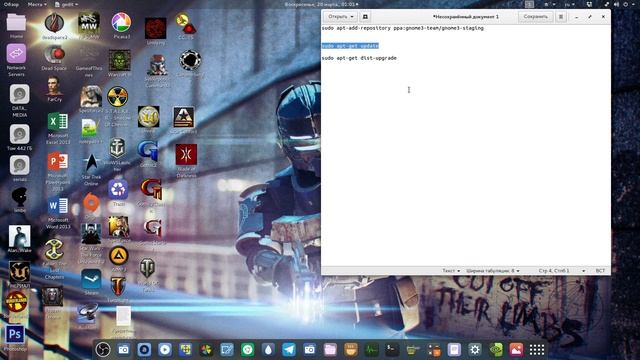This screenshot has height=360, width=640.
Task: Click the apt-add-repository command line
Action: pos(402,28)
